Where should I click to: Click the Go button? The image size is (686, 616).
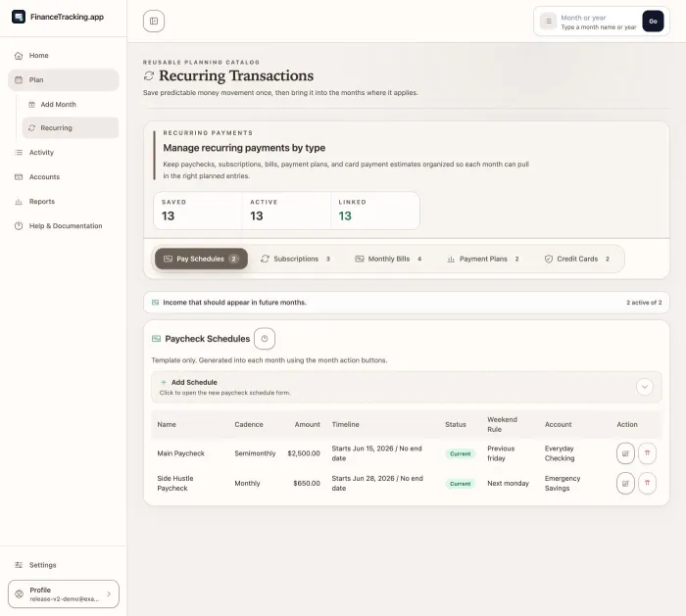click(653, 21)
